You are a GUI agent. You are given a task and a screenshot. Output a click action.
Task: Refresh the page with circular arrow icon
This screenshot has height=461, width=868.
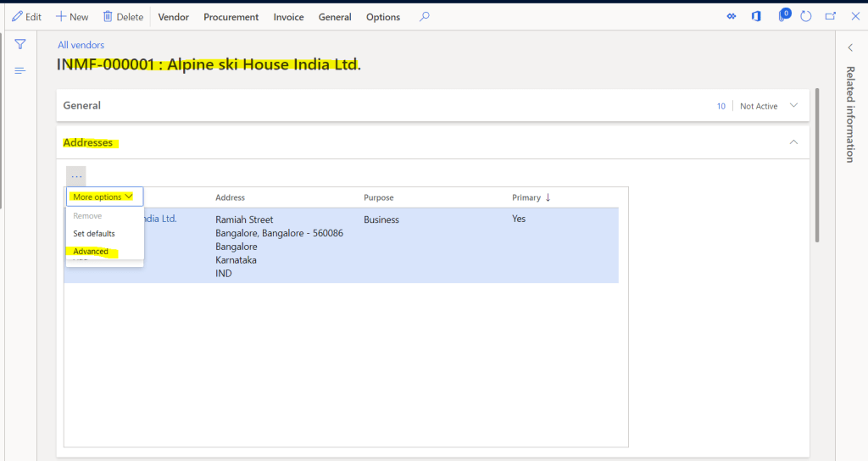pyautogui.click(x=806, y=16)
